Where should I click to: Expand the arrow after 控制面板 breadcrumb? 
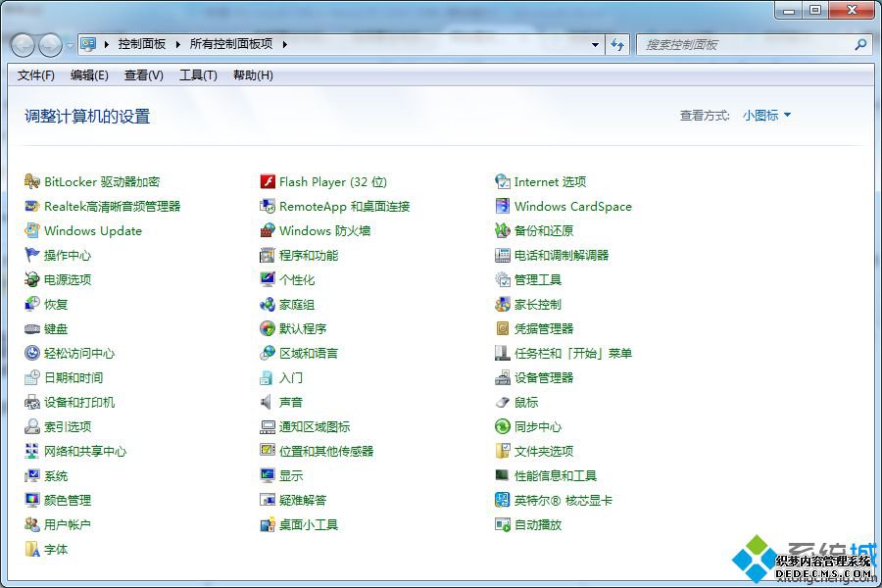[x=177, y=44]
